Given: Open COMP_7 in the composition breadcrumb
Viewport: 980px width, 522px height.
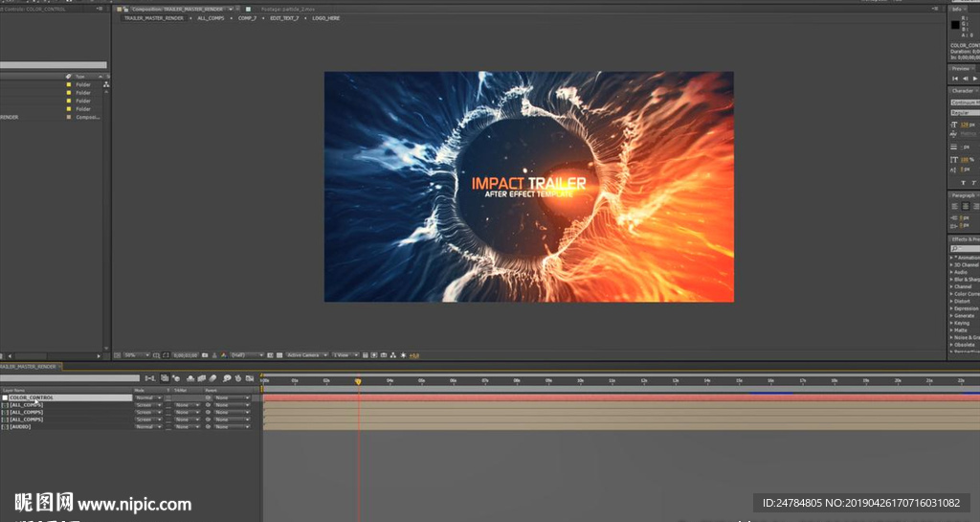Looking at the screenshot, I should point(248,18).
